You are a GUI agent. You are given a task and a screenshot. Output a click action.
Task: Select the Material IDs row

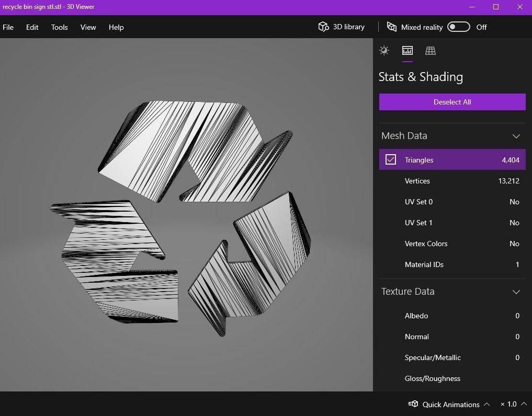click(452, 264)
